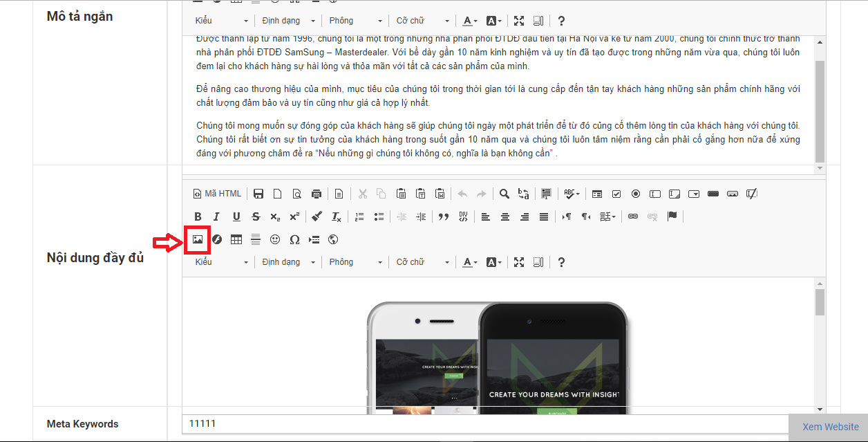Open Định dạng dropdown in Nội dung đầy đủ
The height and width of the screenshot is (442, 868).
[287, 262]
